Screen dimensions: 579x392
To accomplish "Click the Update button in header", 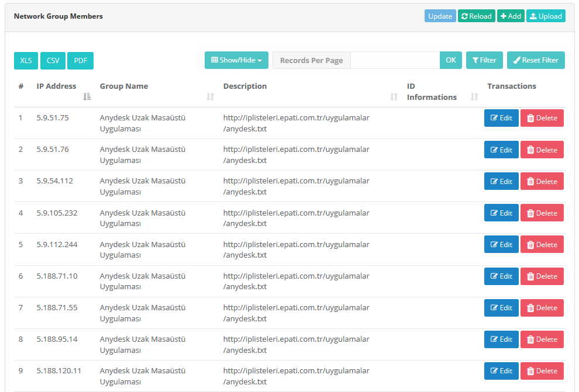I will pos(440,16).
